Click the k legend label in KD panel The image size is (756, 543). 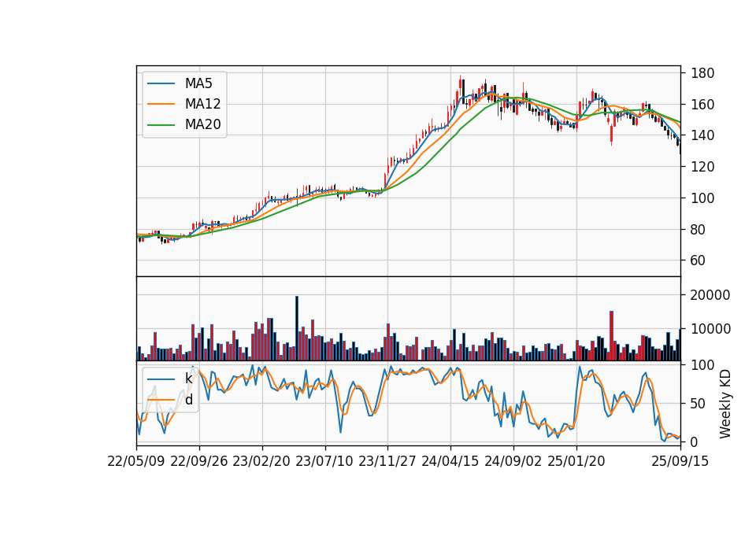pos(188,379)
